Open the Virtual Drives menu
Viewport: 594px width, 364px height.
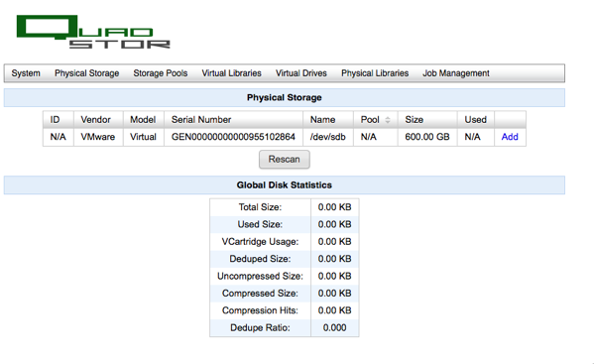(x=301, y=73)
